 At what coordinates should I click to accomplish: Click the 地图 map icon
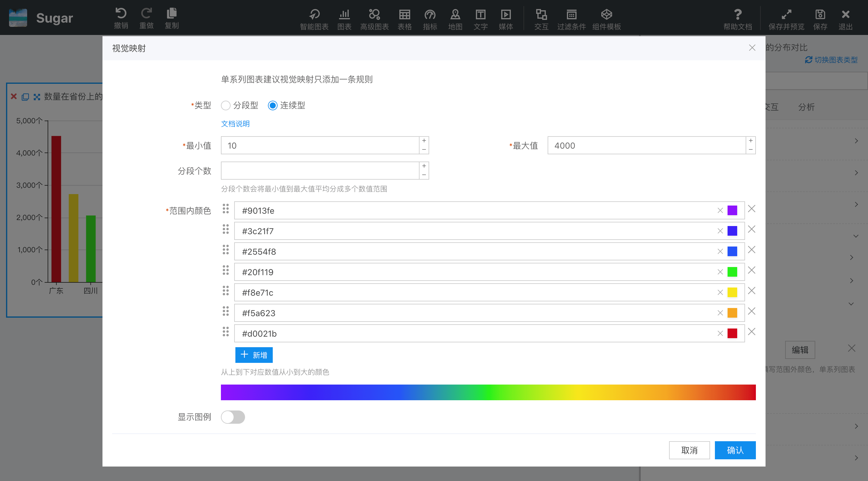click(x=455, y=14)
